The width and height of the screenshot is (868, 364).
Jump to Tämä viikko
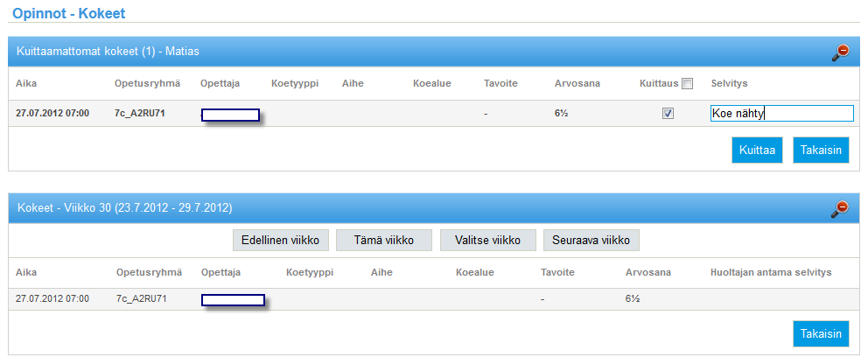point(384,241)
